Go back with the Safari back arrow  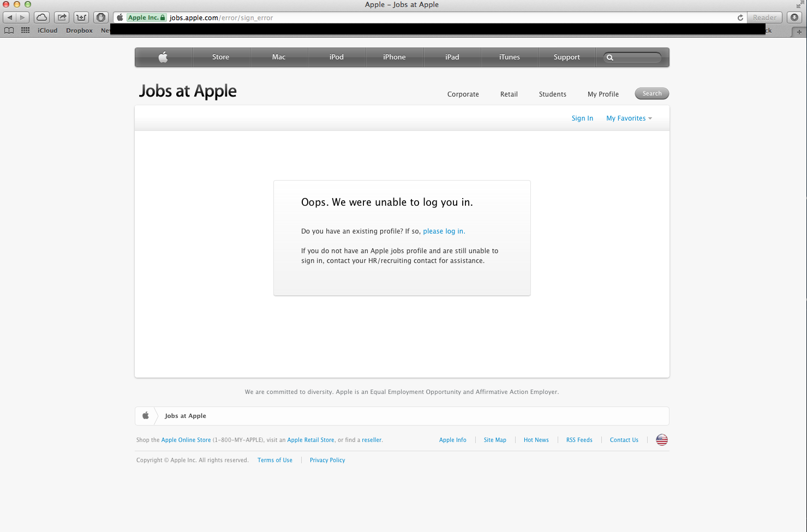click(9, 17)
